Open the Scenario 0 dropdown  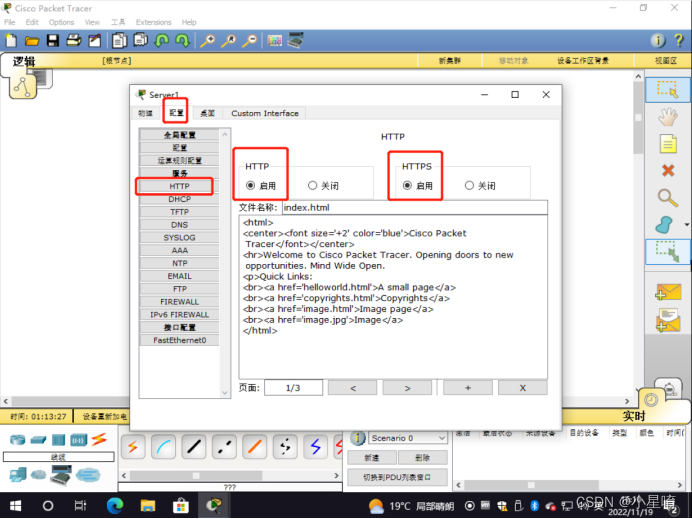coord(408,438)
